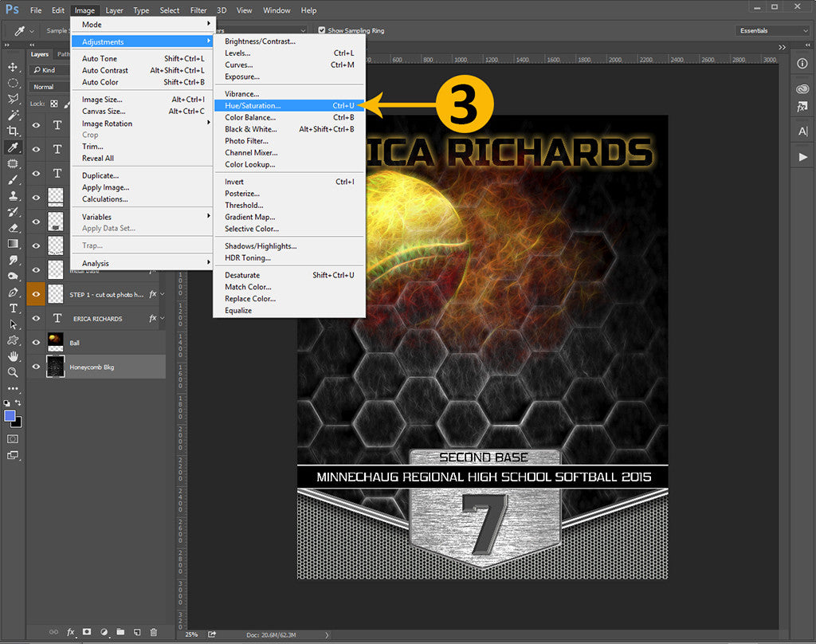
Task: Click the Ball layer thumbnail
Action: click(x=55, y=341)
